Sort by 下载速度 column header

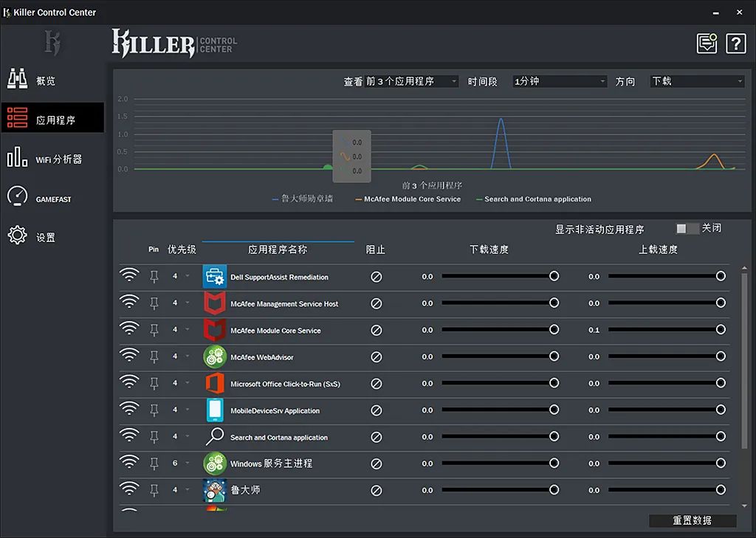tap(489, 249)
